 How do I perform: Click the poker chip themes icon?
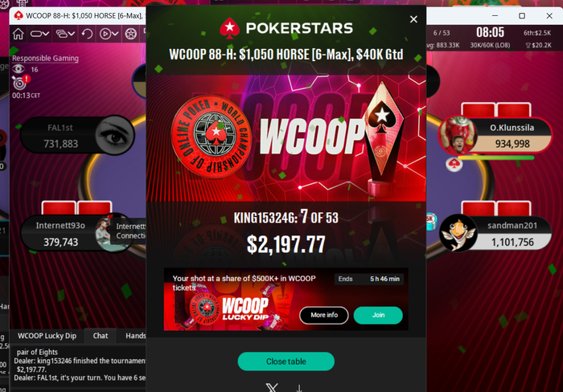pyautogui.click(x=130, y=34)
